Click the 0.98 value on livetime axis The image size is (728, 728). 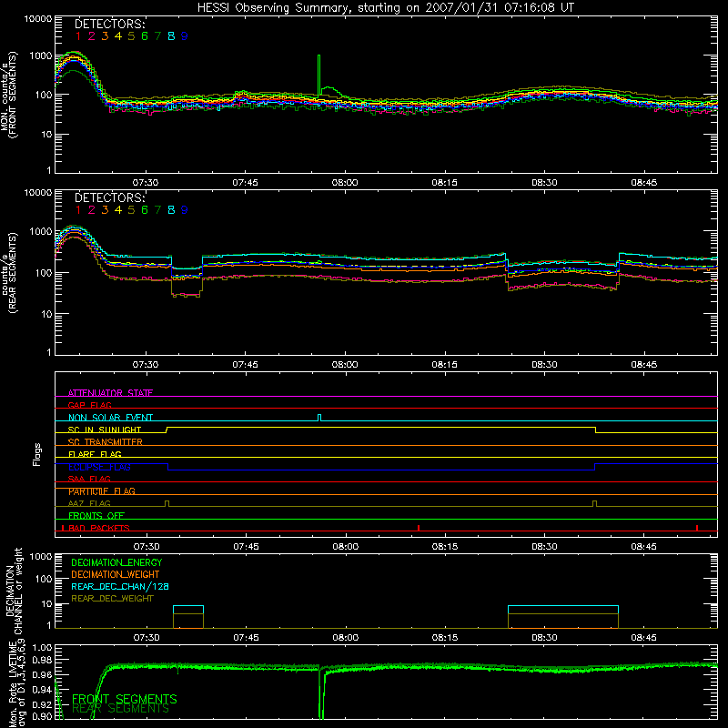[x=43, y=660]
